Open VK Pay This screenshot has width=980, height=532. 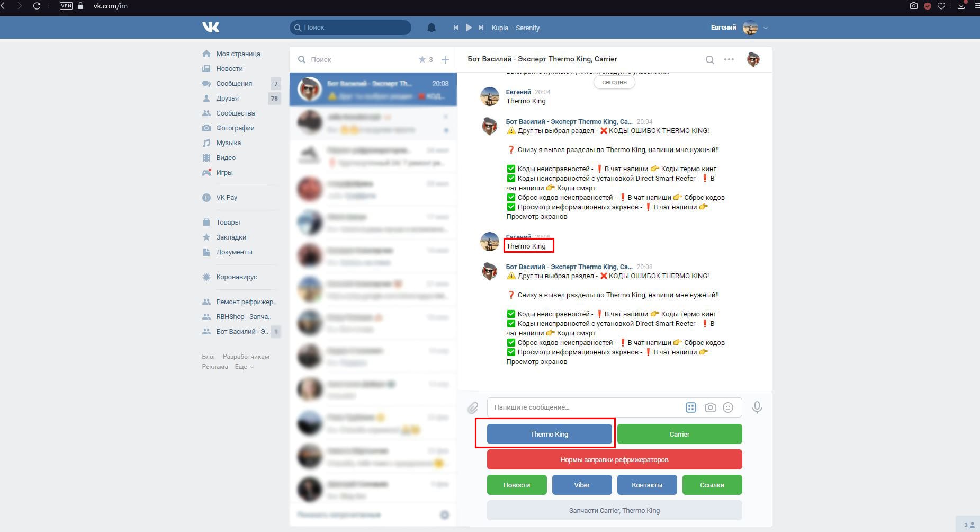227,197
